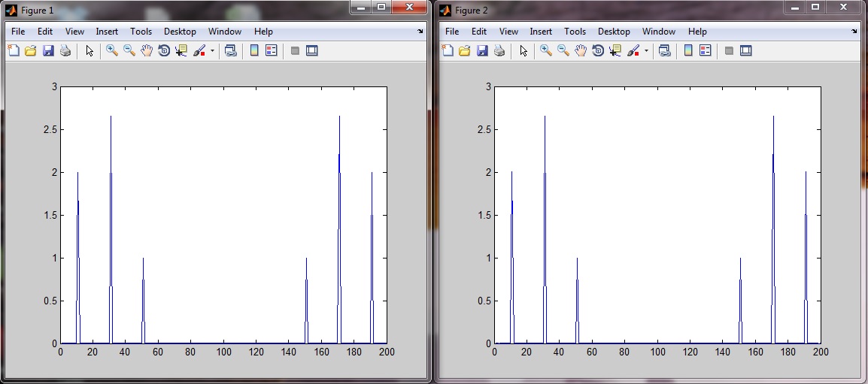Enable Data Cursor tool in Figure 1

pyautogui.click(x=181, y=51)
